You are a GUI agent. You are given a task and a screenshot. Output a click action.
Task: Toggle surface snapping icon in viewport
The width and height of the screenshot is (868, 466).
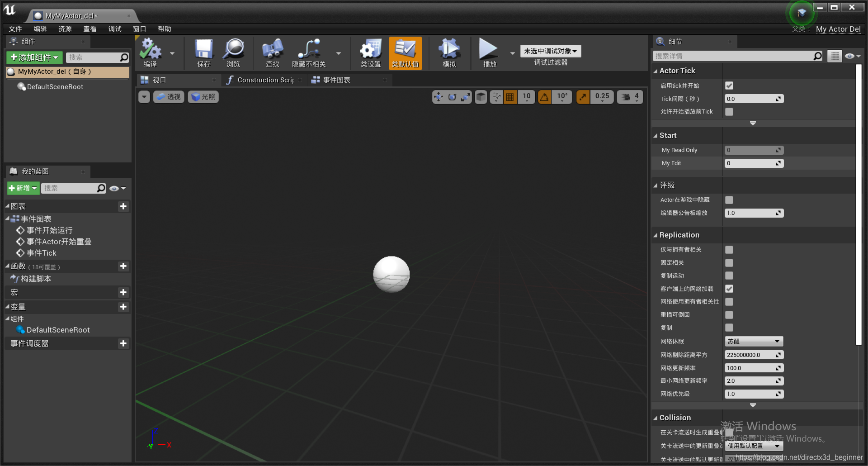pos(496,97)
